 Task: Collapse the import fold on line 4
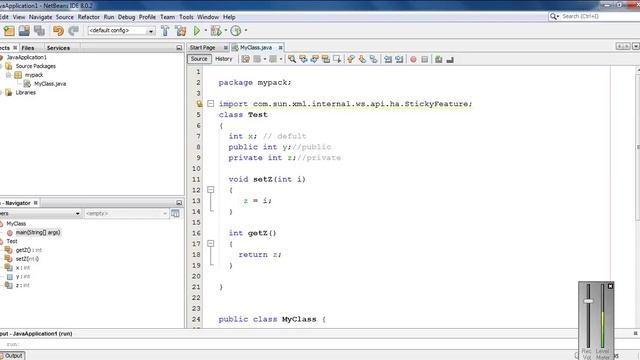(211, 104)
